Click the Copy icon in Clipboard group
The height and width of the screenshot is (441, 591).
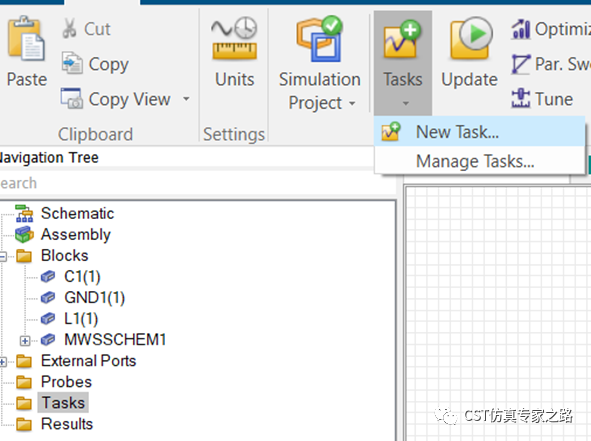72,63
